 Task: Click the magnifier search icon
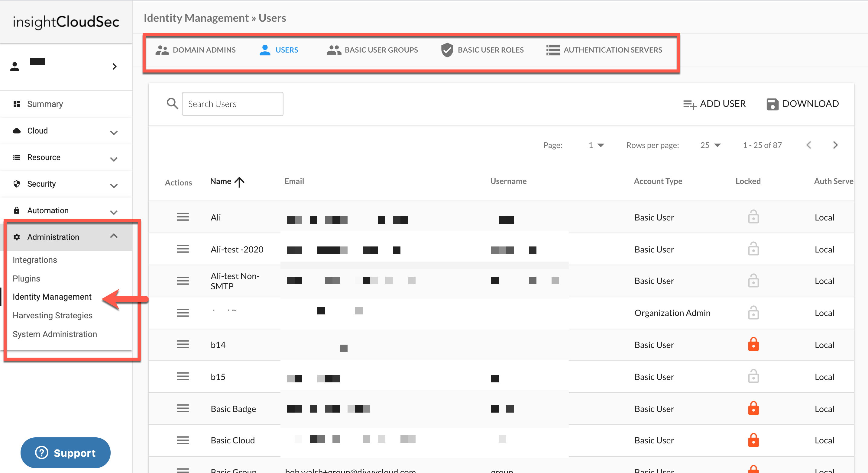[x=172, y=104]
